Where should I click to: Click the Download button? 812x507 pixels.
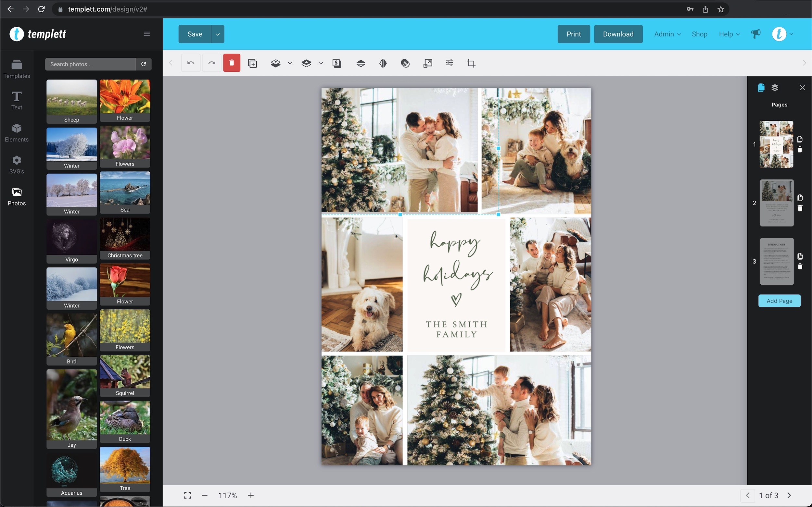point(618,34)
